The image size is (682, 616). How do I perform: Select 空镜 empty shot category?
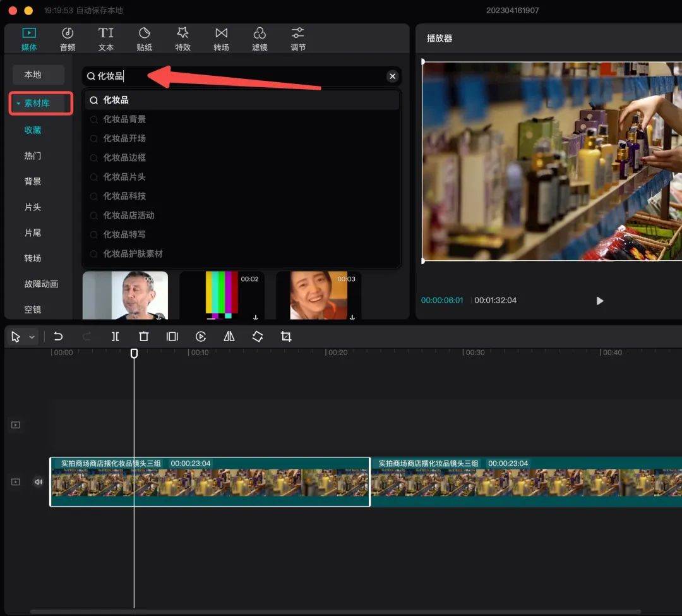(x=33, y=310)
